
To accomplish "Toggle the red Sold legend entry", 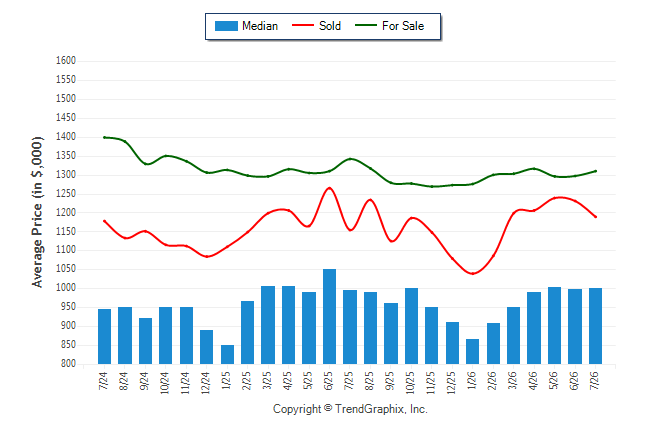I will [316, 26].
